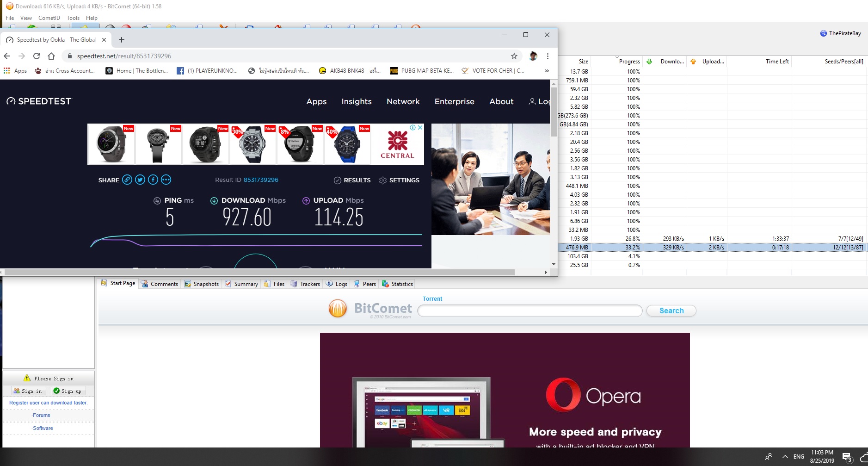Sort by Upload speed column
Image resolution: width=868 pixels, height=466 pixels.
(708, 62)
